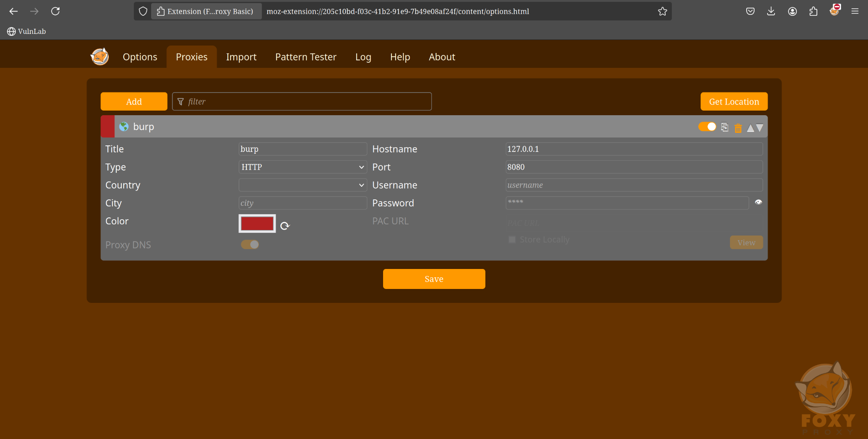Open the Firefox account icon

(793, 11)
